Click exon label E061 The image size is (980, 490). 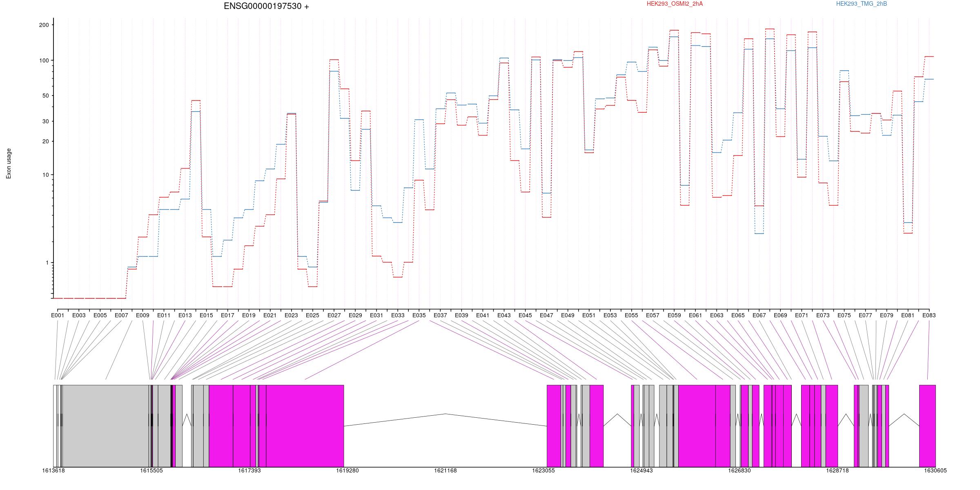tap(695, 315)
